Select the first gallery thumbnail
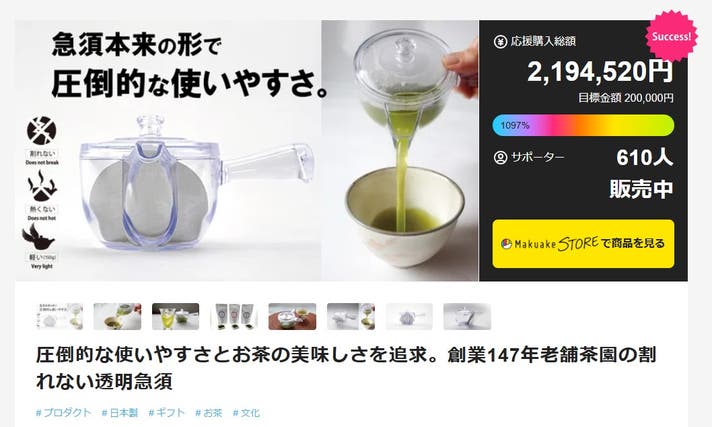The height and width of the screenshot is (427, 712). [60, 316]
